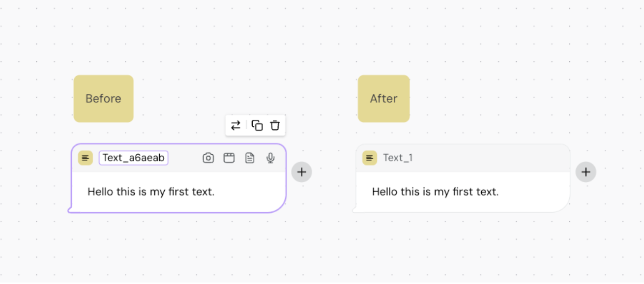Duplicate the selected Text_a6aeab block

257,125
